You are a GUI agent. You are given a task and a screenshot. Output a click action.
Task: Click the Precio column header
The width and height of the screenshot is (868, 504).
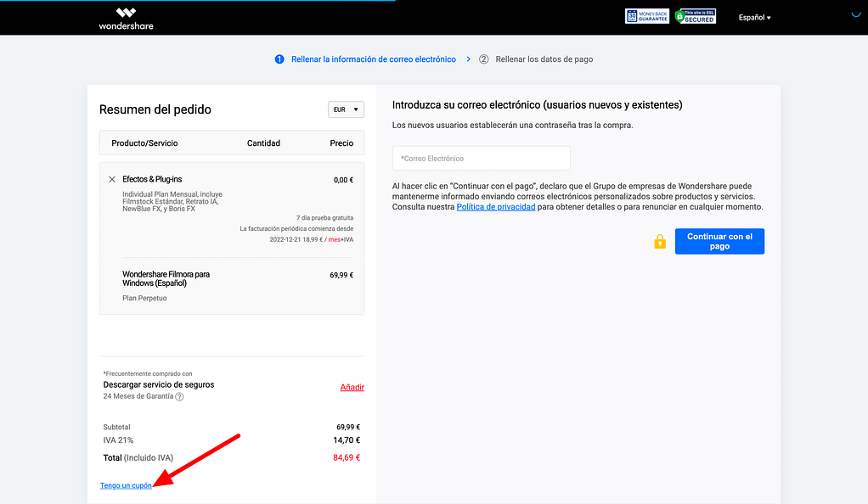(x=341, y=143)
